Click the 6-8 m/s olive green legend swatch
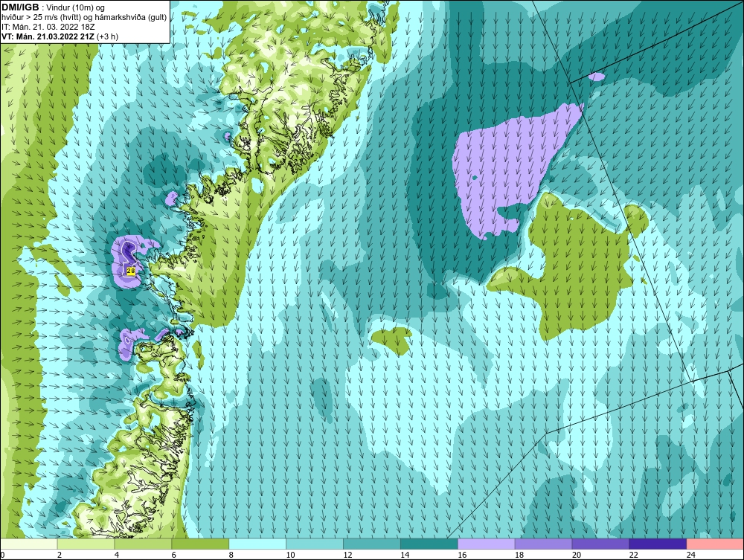Viewport: 744px width, 560px height. click(x=200, y=544)
